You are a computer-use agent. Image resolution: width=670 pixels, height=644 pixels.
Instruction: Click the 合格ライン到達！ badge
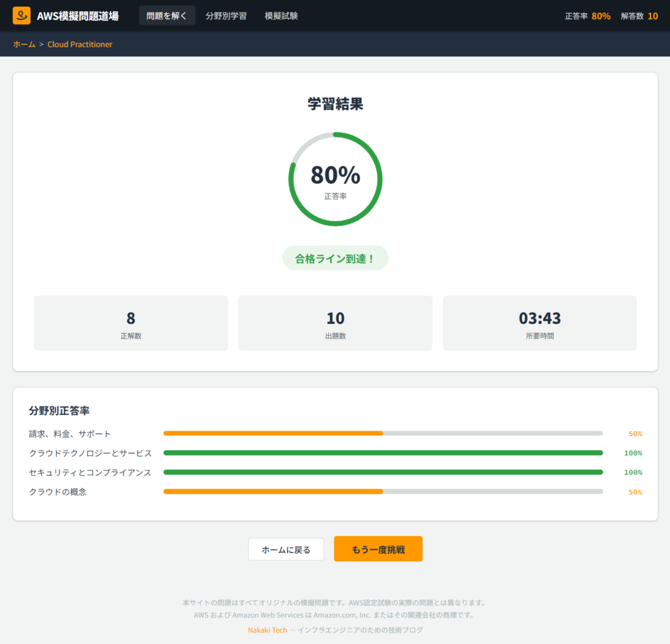[x=335, y=258]
